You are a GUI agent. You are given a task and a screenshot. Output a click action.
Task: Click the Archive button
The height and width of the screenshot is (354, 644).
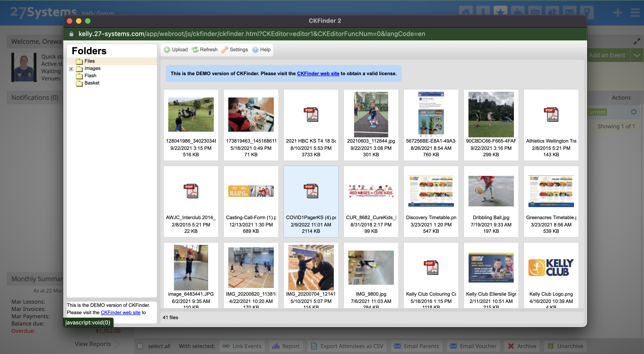coord(522,346)
